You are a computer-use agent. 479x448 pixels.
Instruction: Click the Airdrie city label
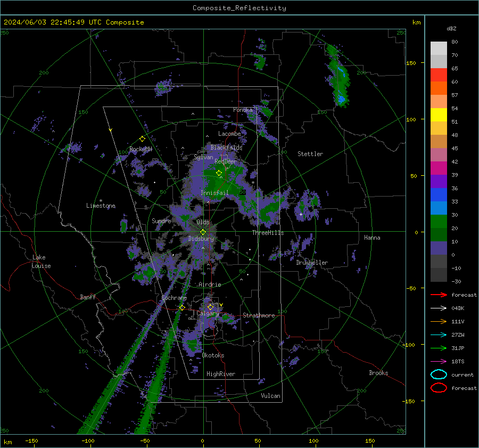[210, 284]
